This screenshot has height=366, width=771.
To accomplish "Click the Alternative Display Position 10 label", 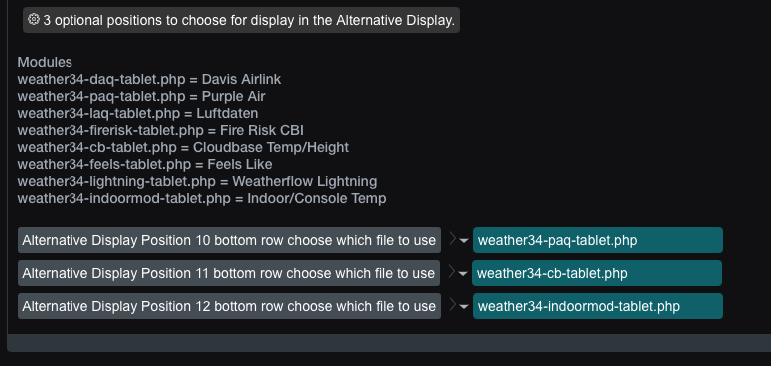I will [x=229, y=240].
